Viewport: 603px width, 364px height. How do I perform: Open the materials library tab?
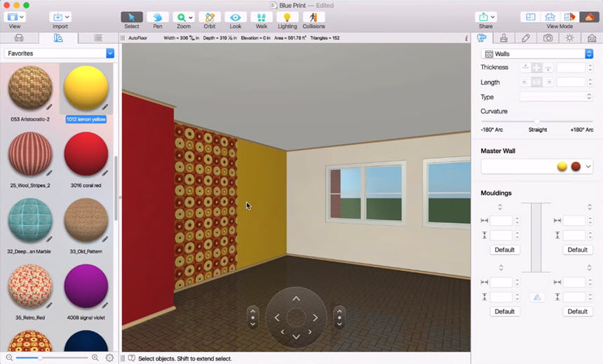[58, 38]
